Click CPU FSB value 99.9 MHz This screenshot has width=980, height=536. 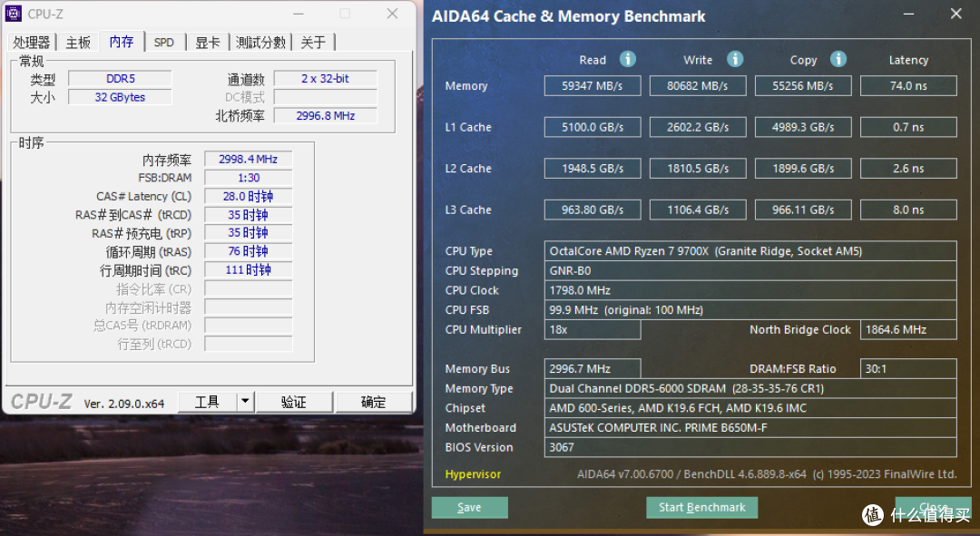[x=750, y=310]
